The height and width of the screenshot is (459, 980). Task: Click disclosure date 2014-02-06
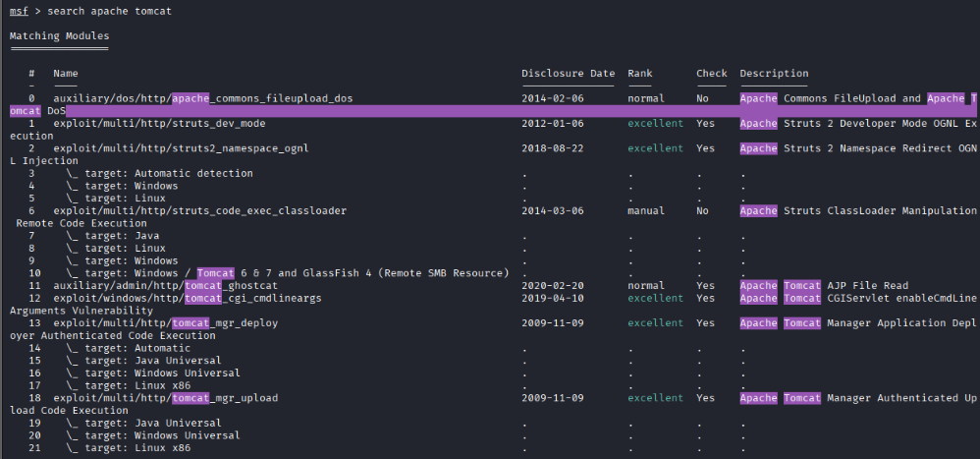553,98
